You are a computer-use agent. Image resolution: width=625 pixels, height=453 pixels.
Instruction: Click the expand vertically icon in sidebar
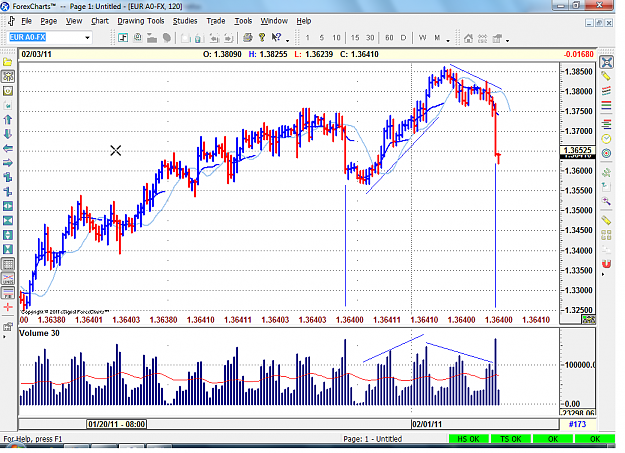8,235
